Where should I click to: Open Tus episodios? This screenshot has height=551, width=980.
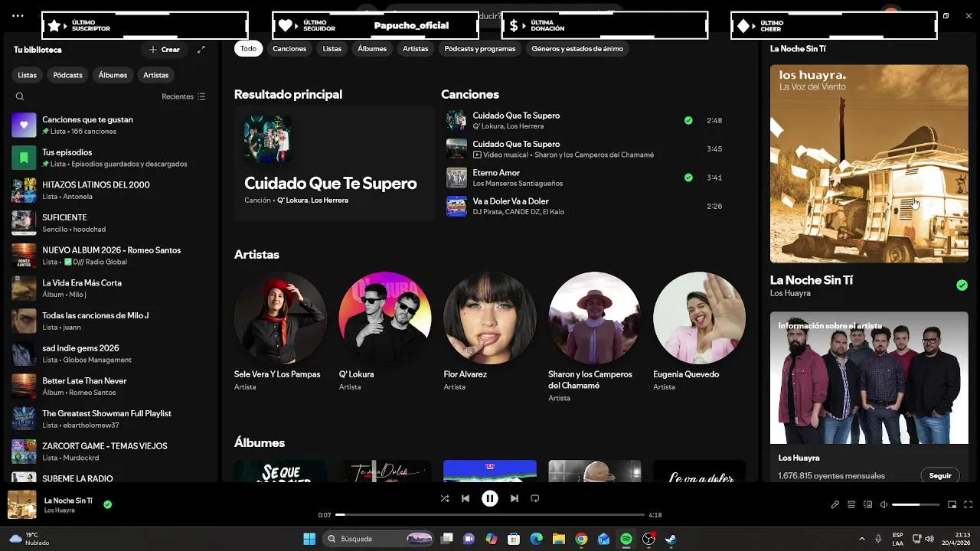111,158
